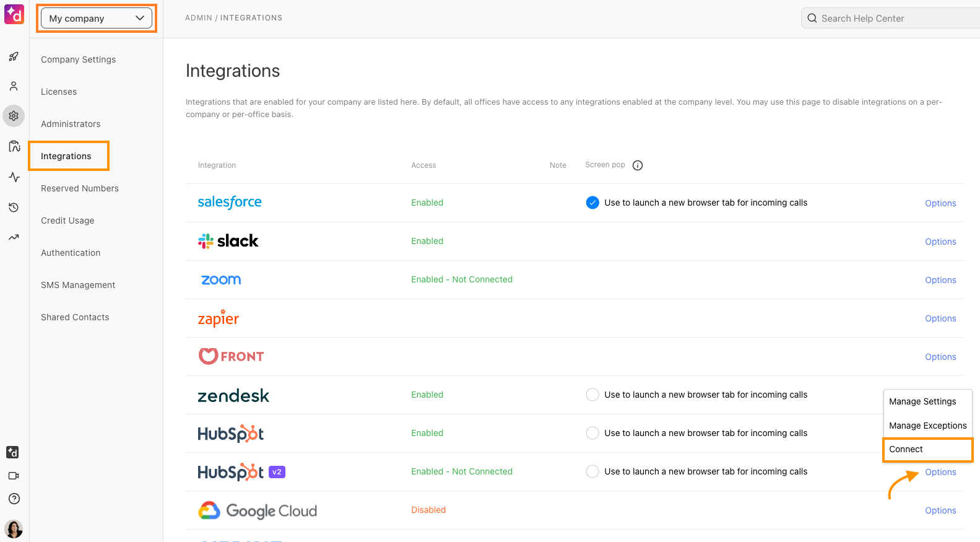Select the admin settings gear icon
The image size is (980, 542).
[14, 116]
